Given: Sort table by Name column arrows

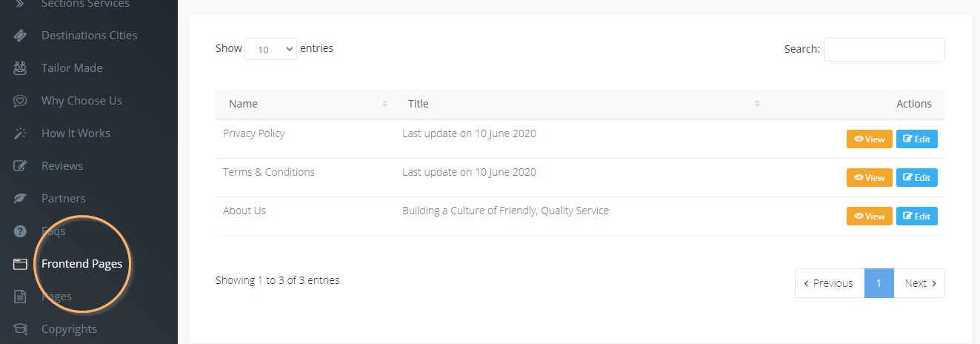Looking at the screenshot, I should pyautogui.click(x=385, y=104).
